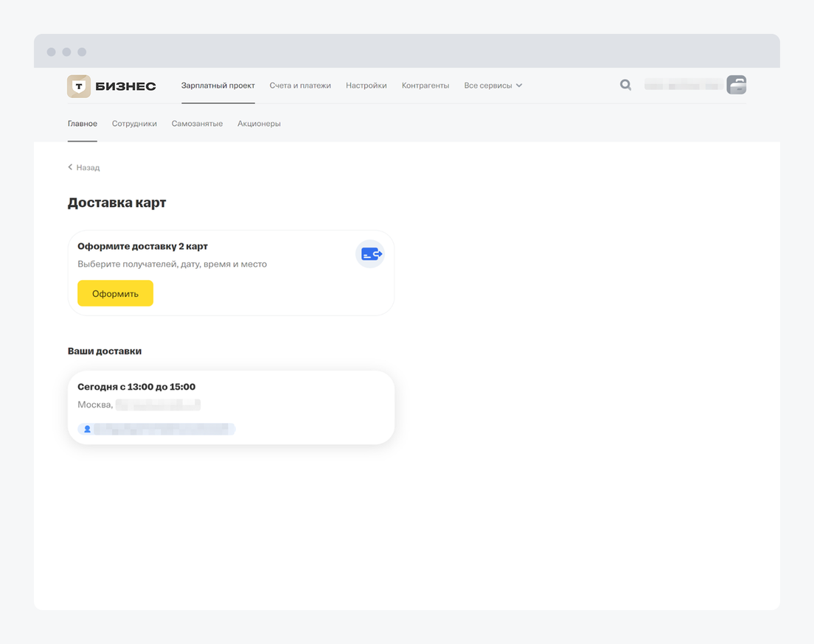Click the leftmost gray window dot

(51, 52)
